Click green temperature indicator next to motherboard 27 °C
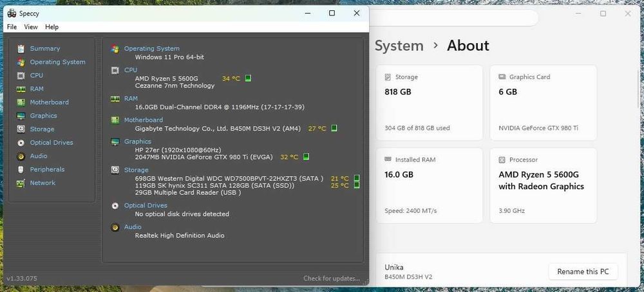Image resolution: width=644 pixels, height=292 pixels. click(x=334, y=129)
